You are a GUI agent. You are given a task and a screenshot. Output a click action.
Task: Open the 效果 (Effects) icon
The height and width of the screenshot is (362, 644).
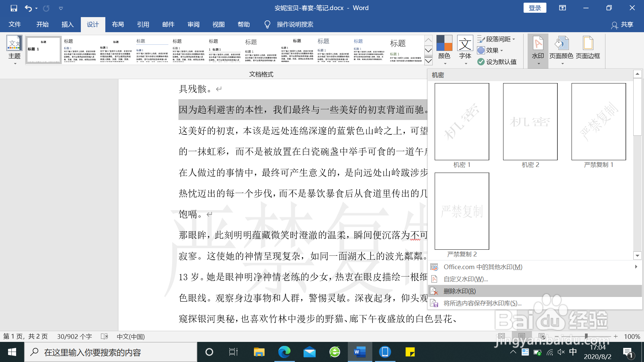491,50
